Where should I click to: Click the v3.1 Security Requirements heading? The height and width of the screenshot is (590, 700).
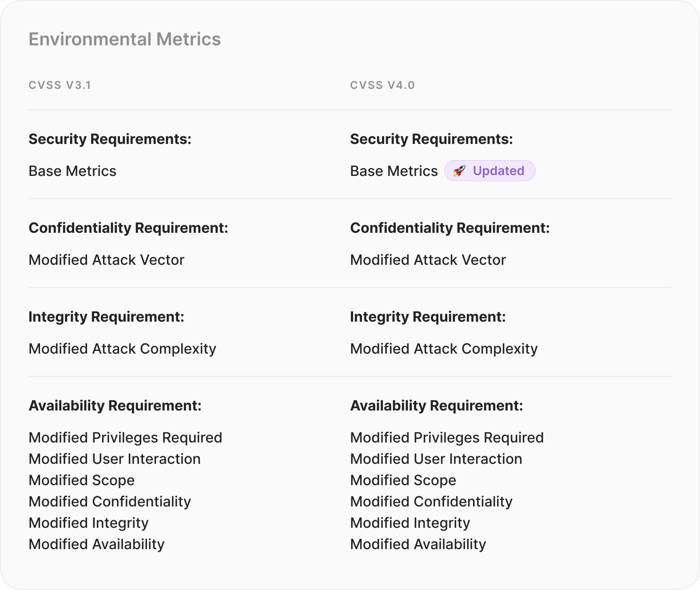point(110,139)
